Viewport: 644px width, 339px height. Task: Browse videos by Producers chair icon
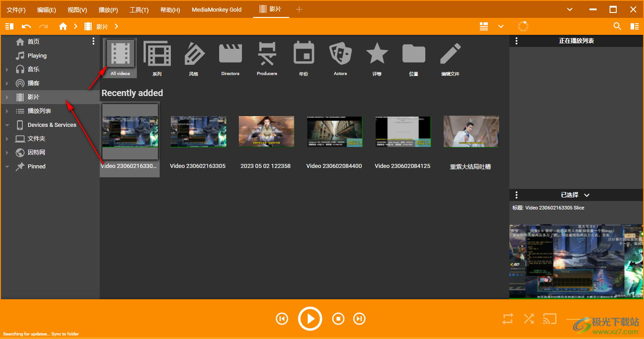[267, 54]
